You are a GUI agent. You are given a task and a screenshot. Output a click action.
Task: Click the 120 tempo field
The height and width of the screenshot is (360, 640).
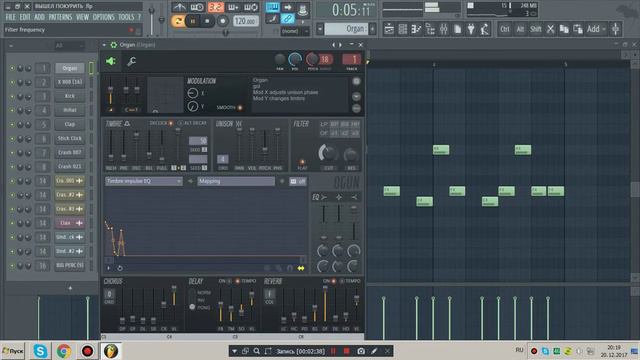click(245, 21)
